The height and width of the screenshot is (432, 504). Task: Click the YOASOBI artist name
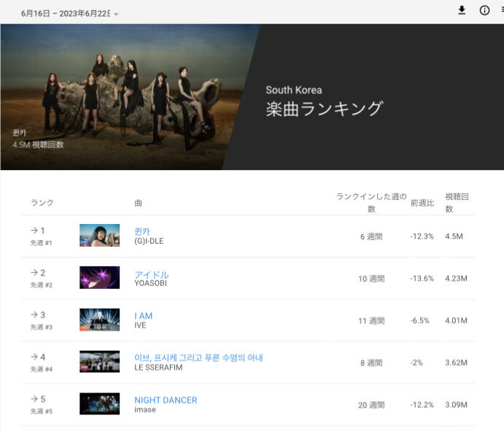click(150, 283)
